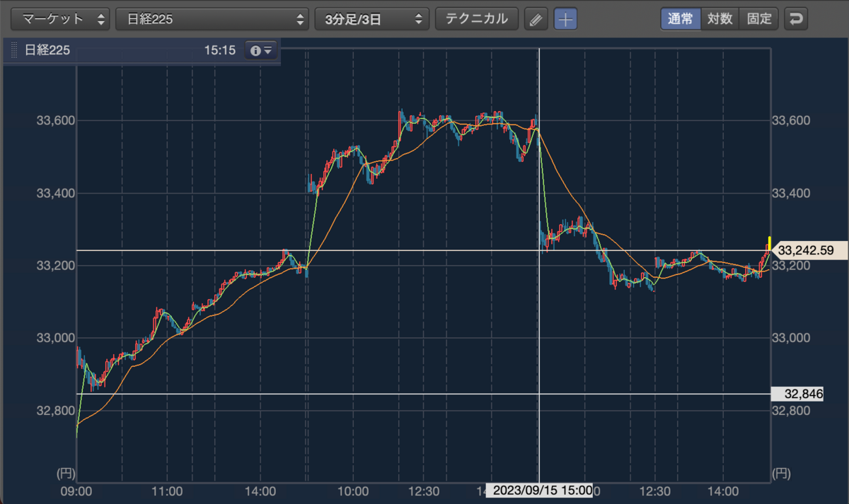Click the stepper arrows on マーケット selector
This screenshot has height=504, width=849.
(x=100, y=19)
